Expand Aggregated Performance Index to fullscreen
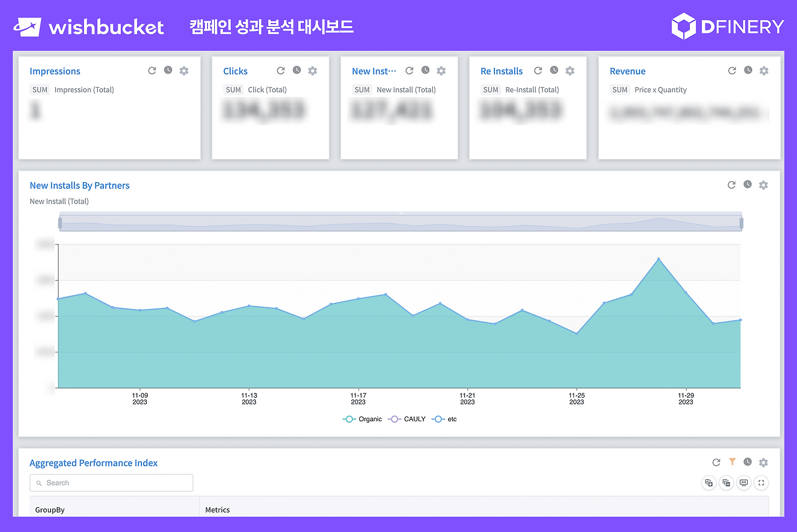 tap(761, 482)
